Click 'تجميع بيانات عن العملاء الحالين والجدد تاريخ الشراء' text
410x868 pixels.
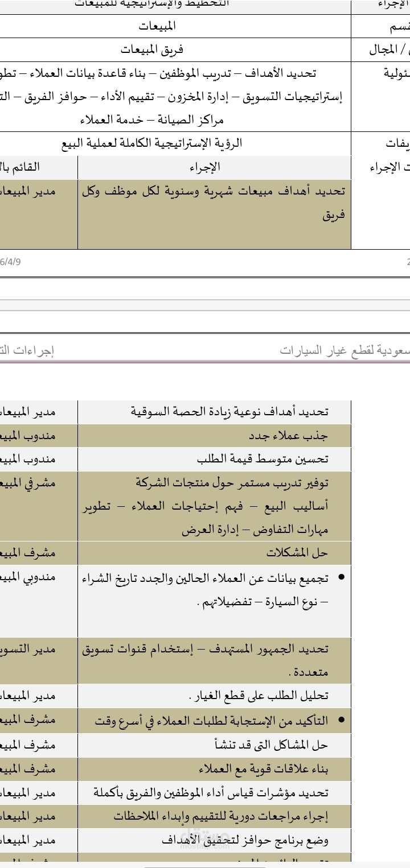coord(205,577)
